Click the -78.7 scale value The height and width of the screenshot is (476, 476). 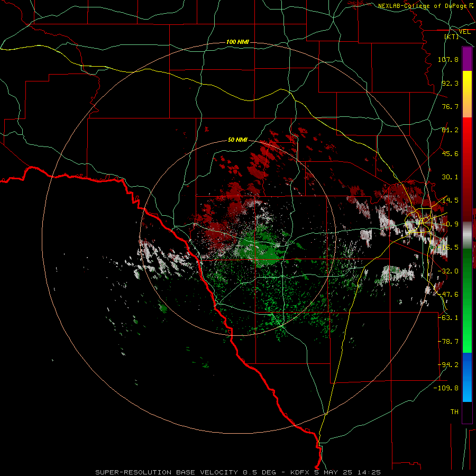pos(448,342)
